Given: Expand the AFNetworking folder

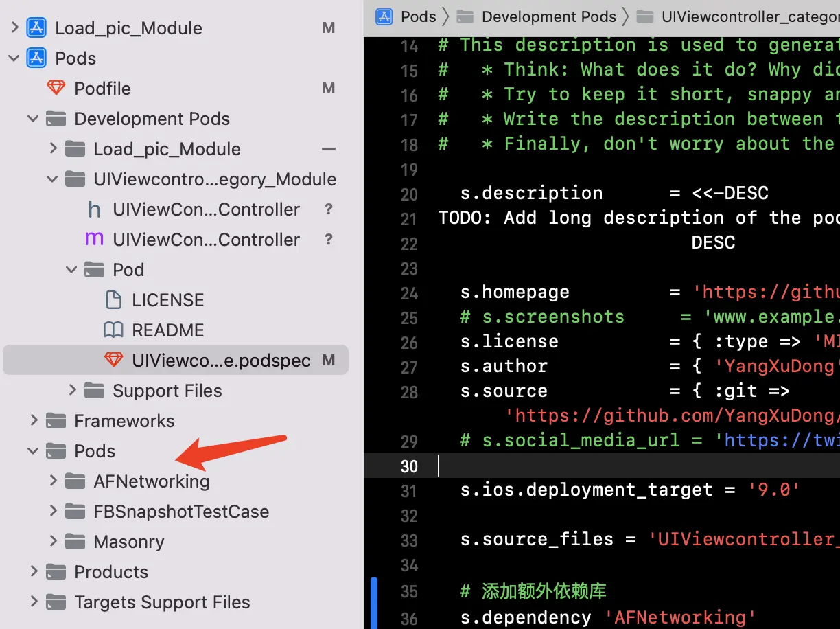Looking at the screenshot, I should (x=53, y=481).
